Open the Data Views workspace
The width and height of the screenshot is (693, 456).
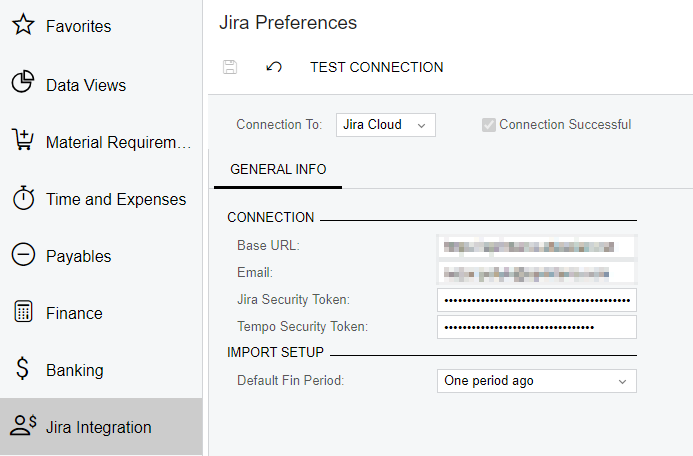(101, 85)
